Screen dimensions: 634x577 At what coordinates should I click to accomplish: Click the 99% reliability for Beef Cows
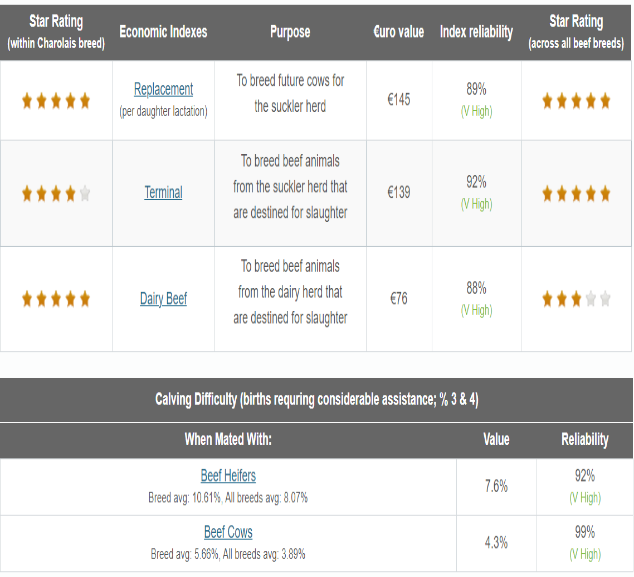[585, 532]
